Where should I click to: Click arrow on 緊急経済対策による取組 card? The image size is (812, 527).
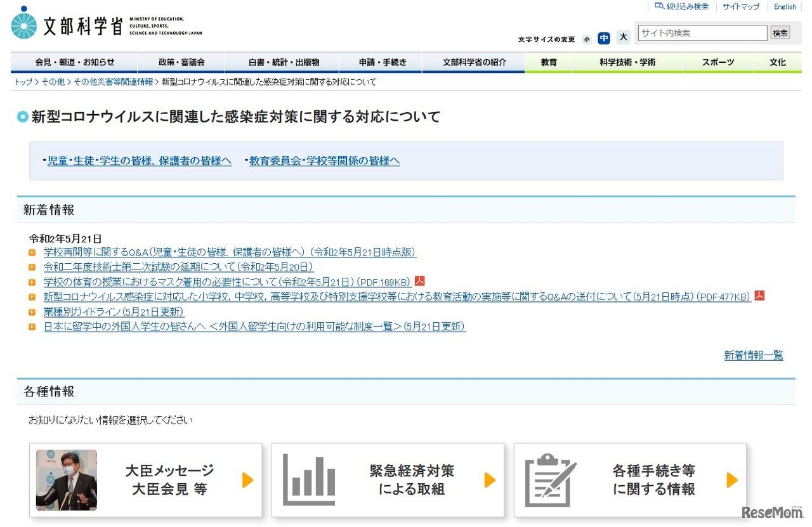(x=490, y=480)
